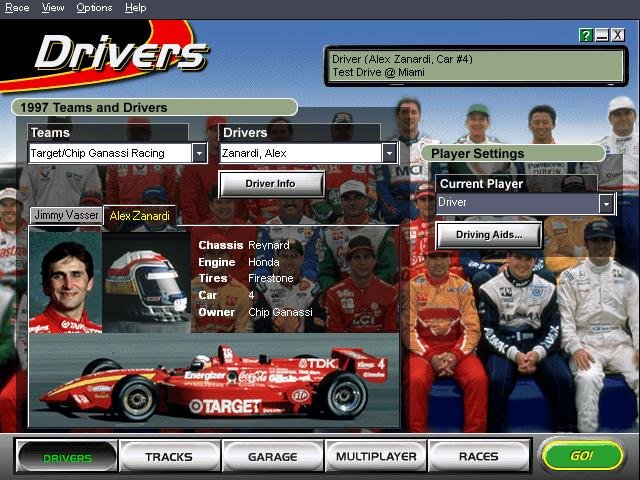The width and height of the screenshot is (640, 480).
Task: Click the Chassis value Reynard
Action: [x=269, y=245]
